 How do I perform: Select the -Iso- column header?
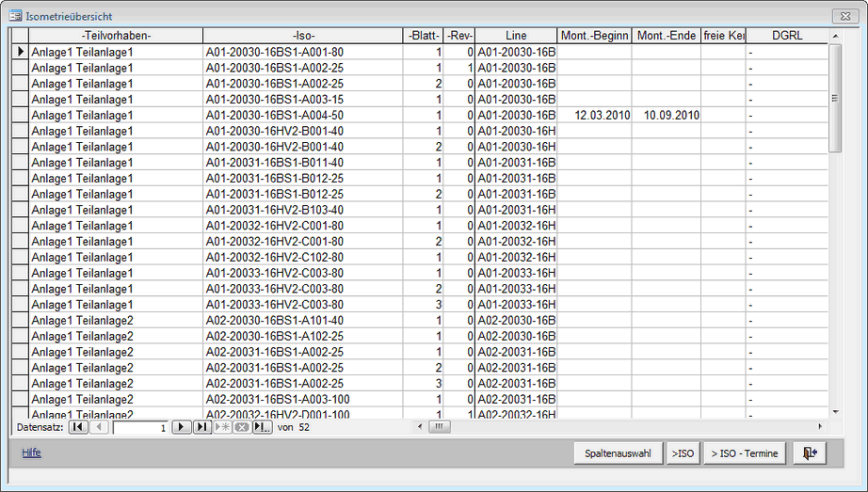(302, 36)
